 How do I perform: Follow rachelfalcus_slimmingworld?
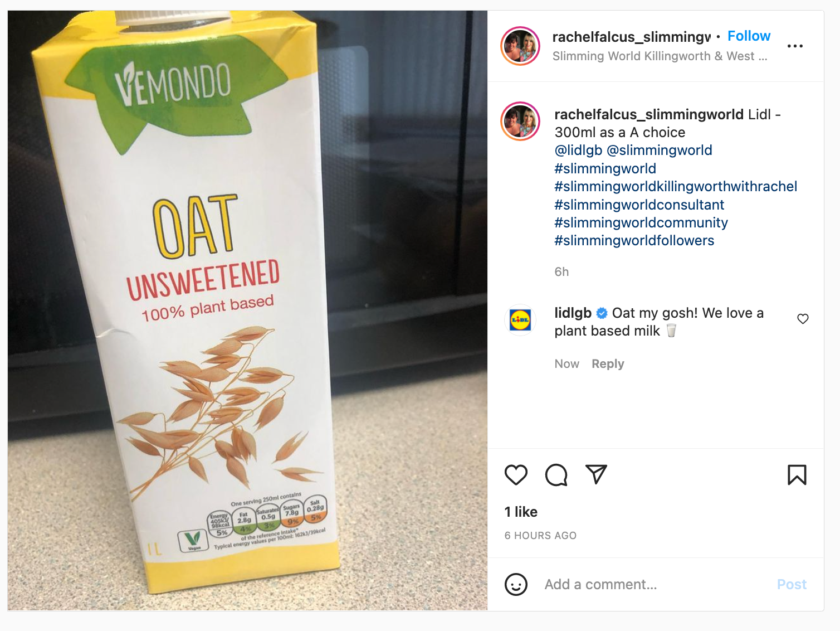pyautogui.click(x=749, y=36)
